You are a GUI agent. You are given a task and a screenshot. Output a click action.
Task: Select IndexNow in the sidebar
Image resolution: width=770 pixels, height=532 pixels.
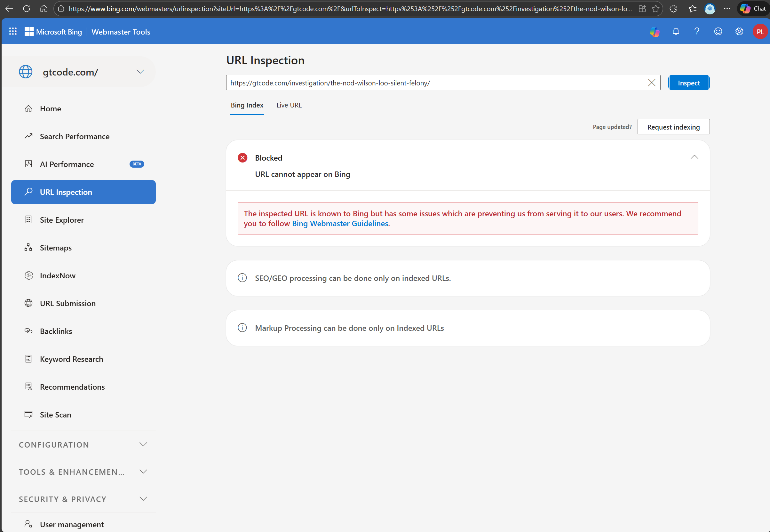point(57,275)
